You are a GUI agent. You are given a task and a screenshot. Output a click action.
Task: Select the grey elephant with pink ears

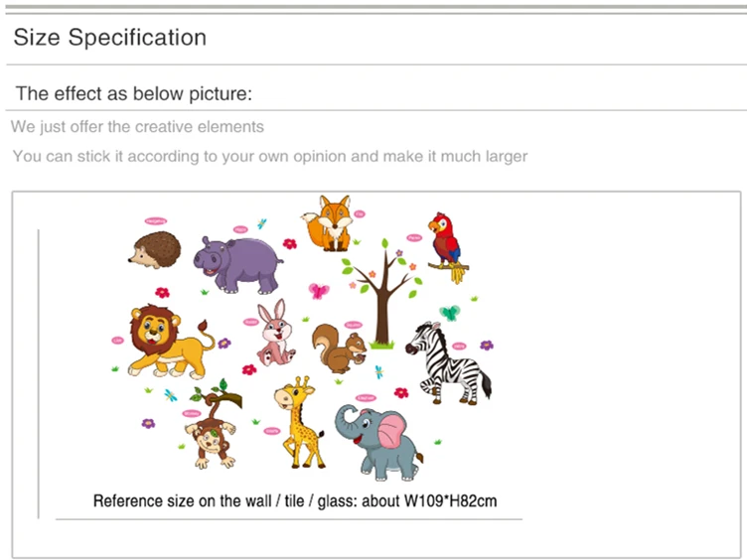[378, 443]
